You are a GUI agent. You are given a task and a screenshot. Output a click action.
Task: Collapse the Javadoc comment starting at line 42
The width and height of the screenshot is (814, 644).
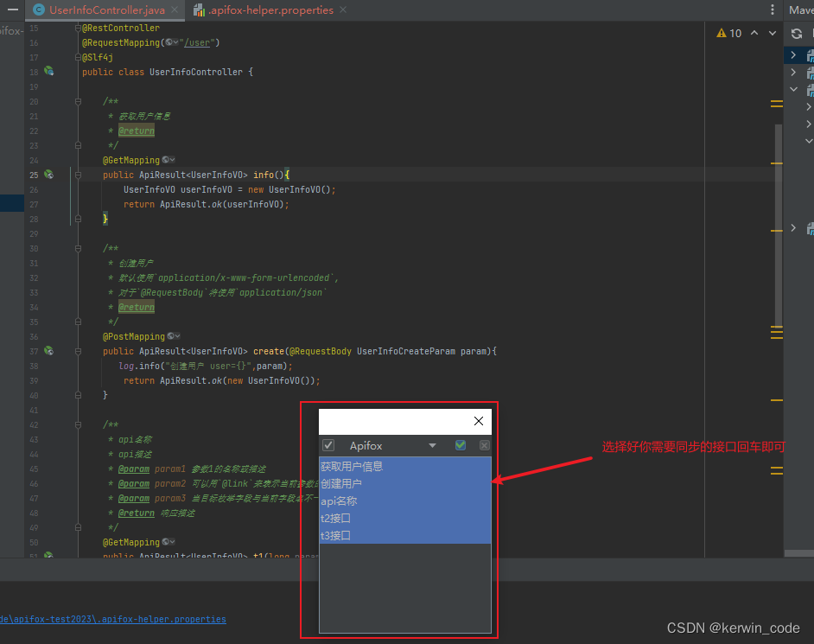pyautogui.click(x=78, y=424)
